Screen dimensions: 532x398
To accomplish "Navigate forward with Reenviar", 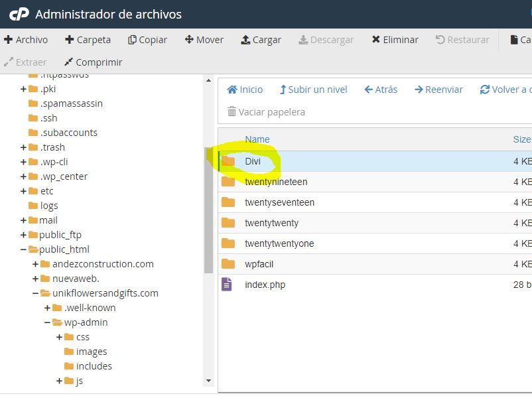I will click(438, 90).
